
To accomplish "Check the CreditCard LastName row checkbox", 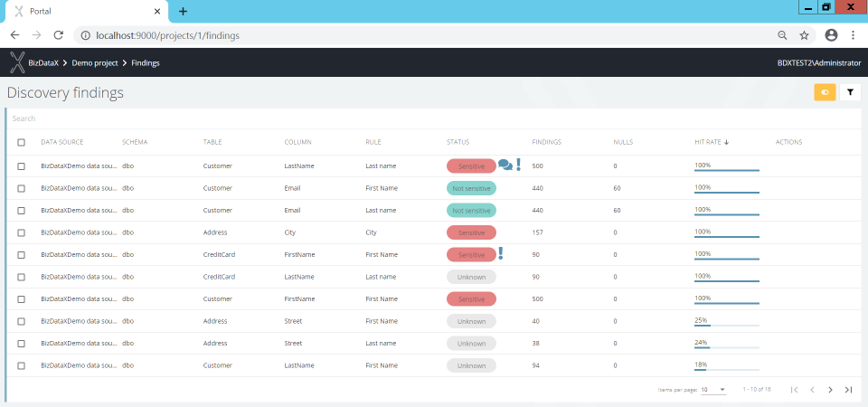I will [x=21, y=277].
